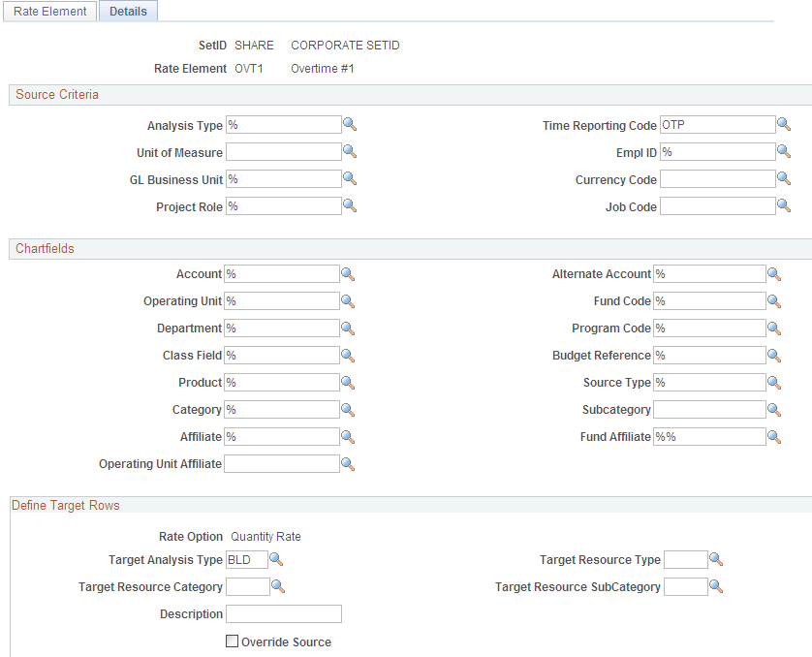The width and height of the screenshot is (812, 657).
Task: Switch to the Rate Element tab
Action: (49, 11)
